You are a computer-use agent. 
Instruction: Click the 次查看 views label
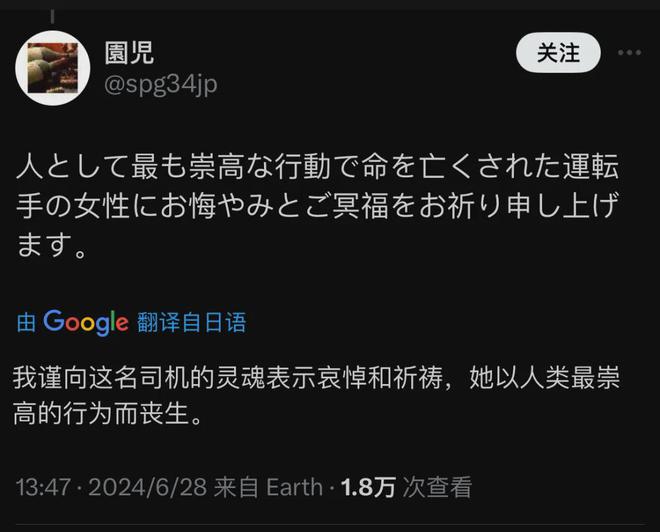(436, 487)
